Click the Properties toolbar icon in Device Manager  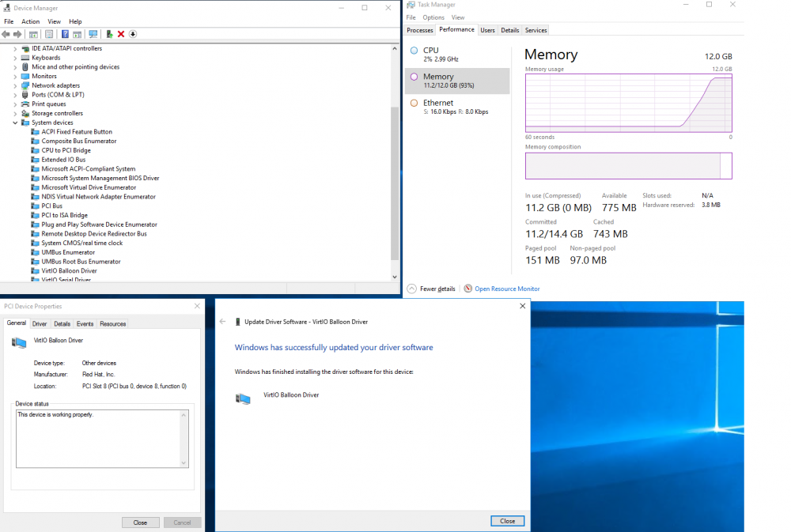click(49, 34)
